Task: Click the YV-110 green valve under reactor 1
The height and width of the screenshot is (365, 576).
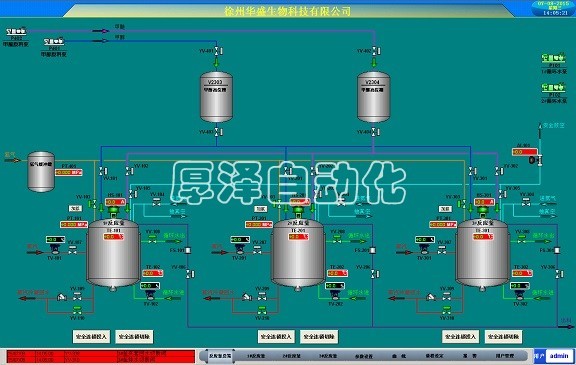Action: click(x=77, y=310)
